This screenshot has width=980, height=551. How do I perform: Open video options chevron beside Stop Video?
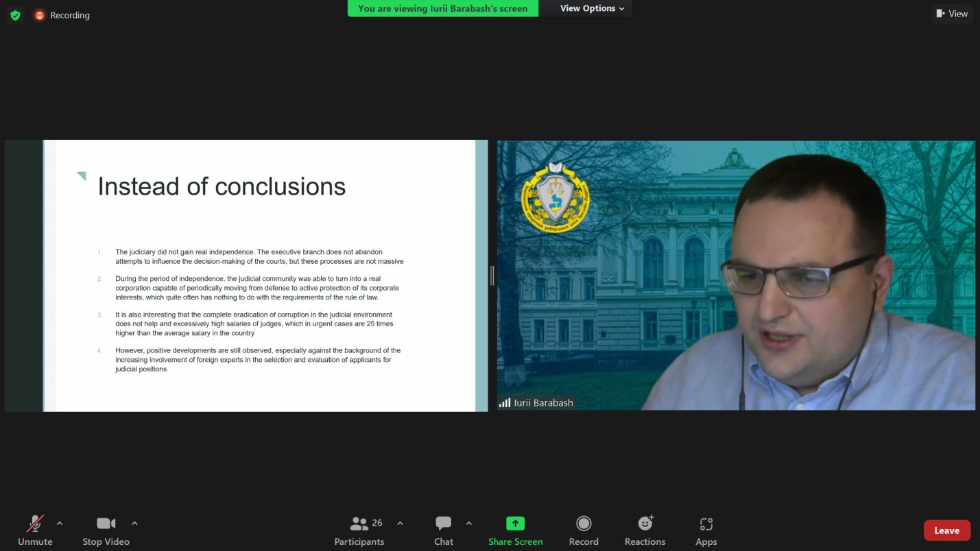point(134,524)
